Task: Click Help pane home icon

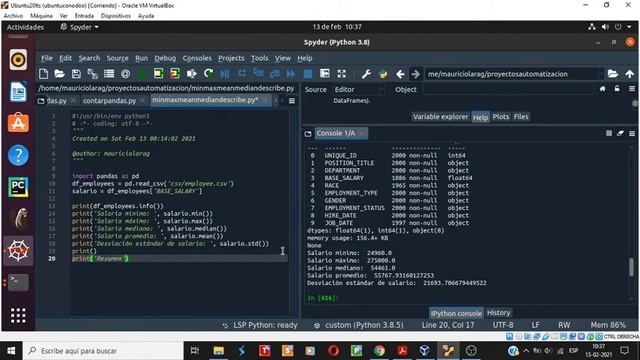Action: [x=602, y=89]
